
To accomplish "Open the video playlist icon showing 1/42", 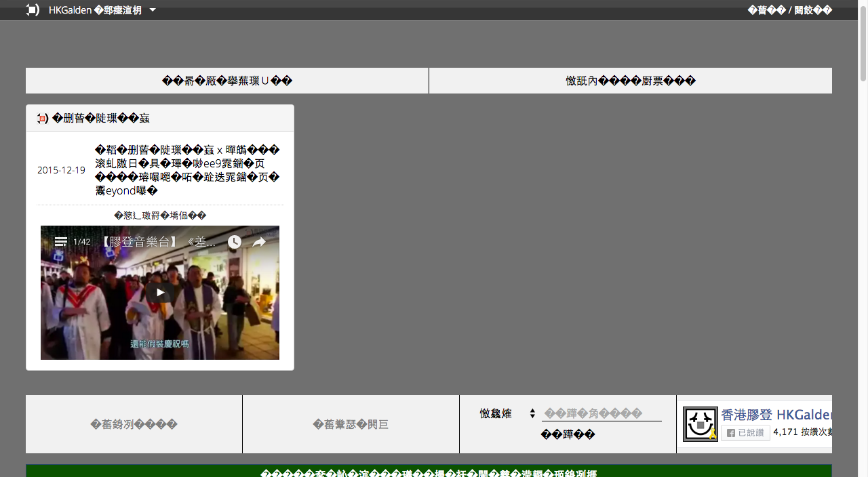I will click(x=61, y=242).
